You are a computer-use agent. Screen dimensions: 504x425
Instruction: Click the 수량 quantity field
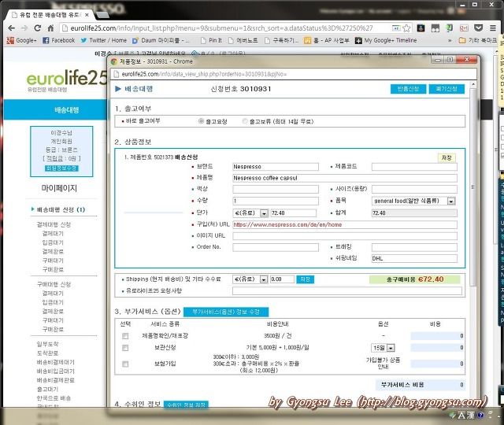(x=276, y=201)
